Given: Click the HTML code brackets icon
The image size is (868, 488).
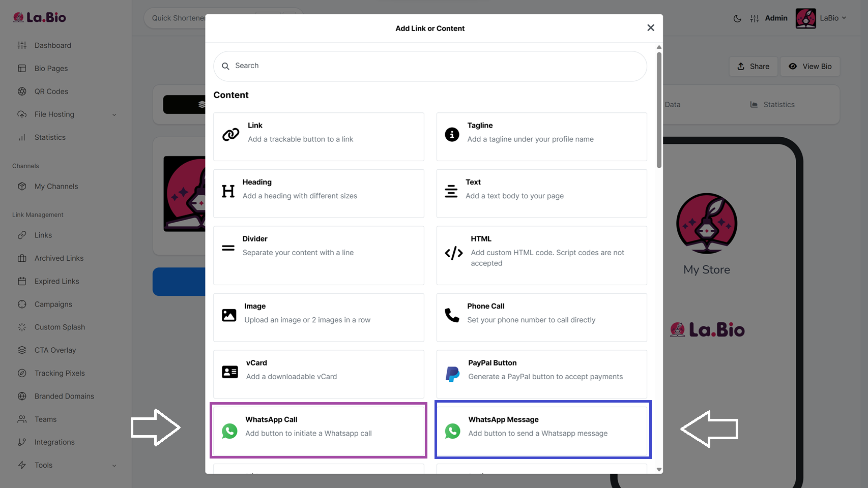Looking at the screenshot, I should point(453,253).
